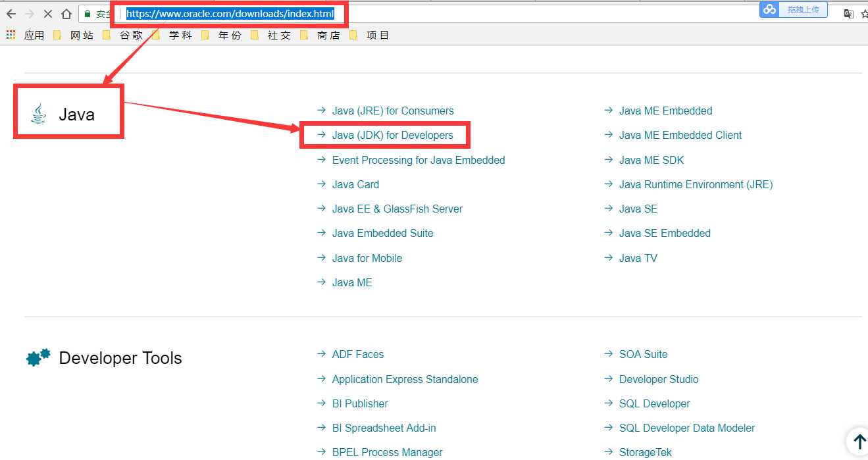Image resolution: width=868 pixels, height=460 pixels.
Task: Open the translate page icon
Action: tap(848, 14)
